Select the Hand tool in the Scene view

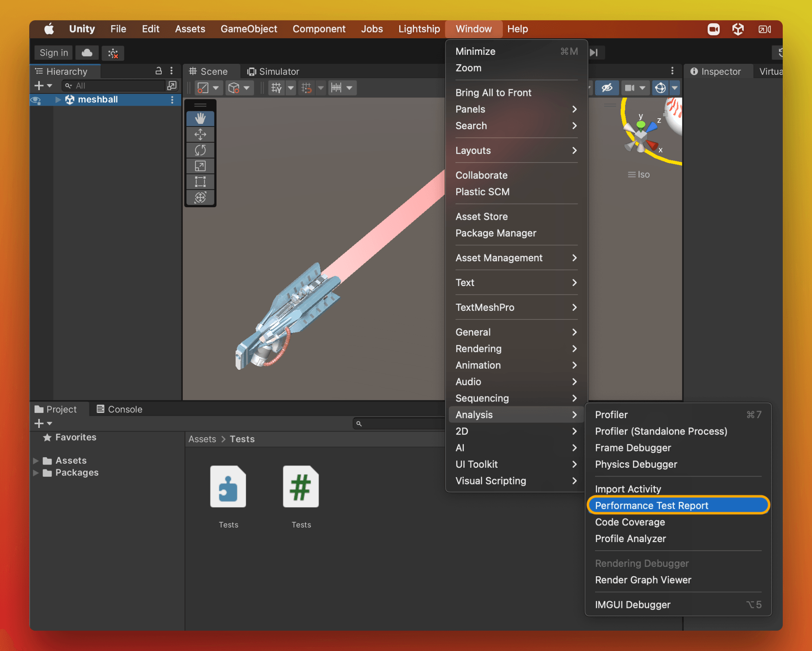[200, 118]
